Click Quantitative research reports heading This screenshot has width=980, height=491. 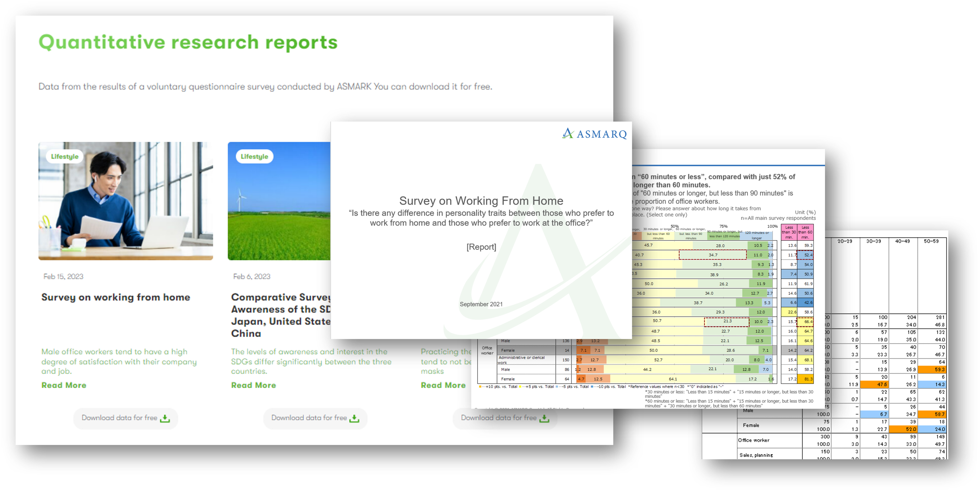188,42
